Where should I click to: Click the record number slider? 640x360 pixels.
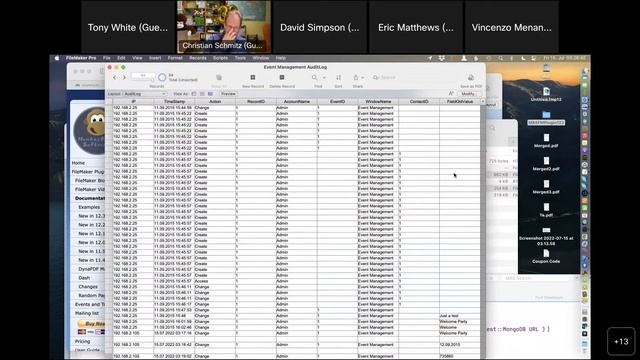pyautogui.click(x=143, y=80)
